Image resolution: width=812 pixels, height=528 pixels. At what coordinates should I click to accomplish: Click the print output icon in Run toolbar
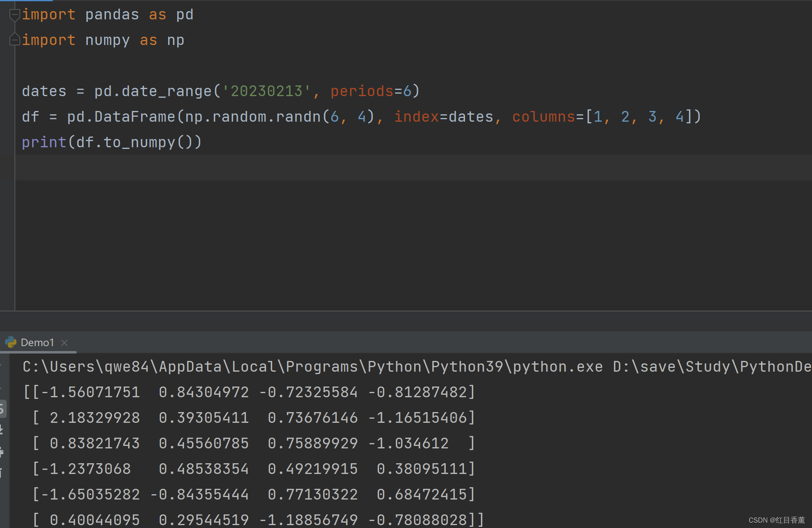point(2,452)
